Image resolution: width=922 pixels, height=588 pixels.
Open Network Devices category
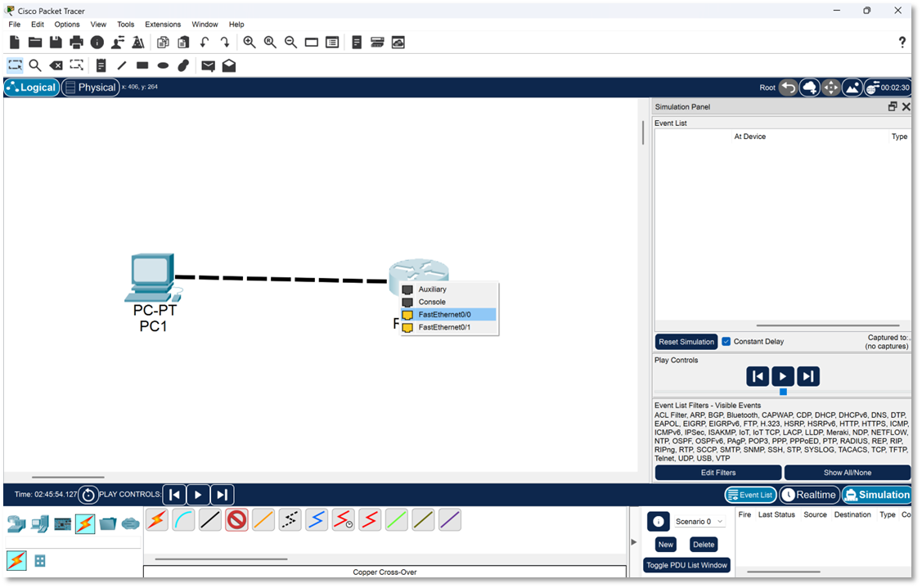[x=16, y=523]
